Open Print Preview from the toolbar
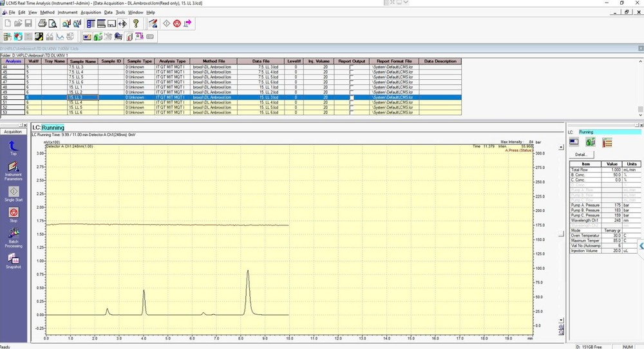Image resolution: width=644 pixels, height=349 pixels. pos(52,23)
